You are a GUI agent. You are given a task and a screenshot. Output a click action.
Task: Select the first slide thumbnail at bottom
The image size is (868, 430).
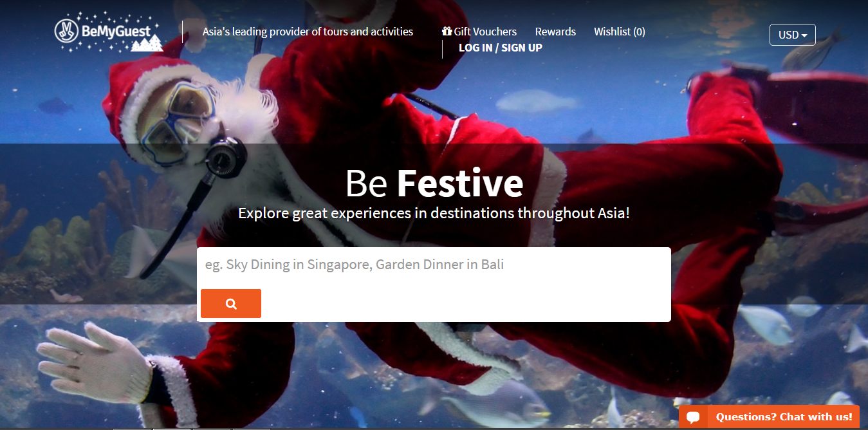132,429
